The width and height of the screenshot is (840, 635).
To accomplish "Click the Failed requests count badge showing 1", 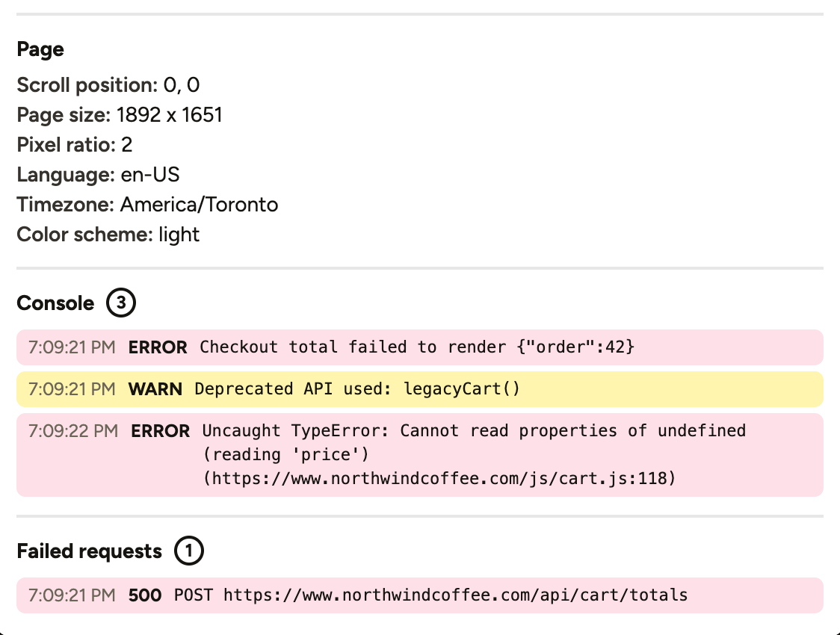I will 188,551.
